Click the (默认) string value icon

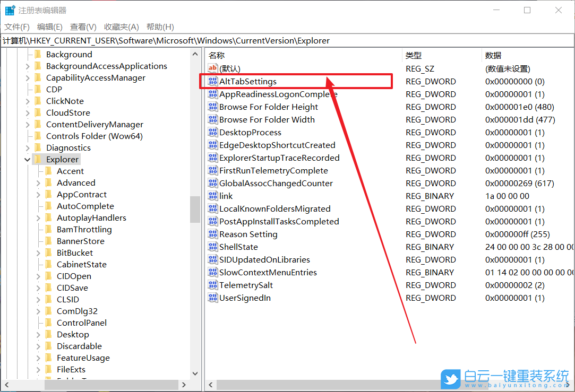pyautogui.click(x=213, y=69)
